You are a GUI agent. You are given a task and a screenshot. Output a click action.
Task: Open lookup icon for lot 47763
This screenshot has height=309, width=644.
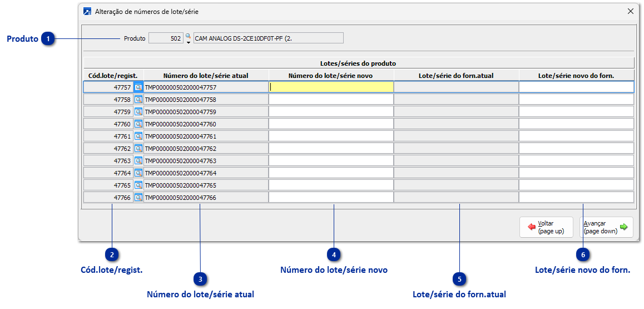tap(138, 161)
